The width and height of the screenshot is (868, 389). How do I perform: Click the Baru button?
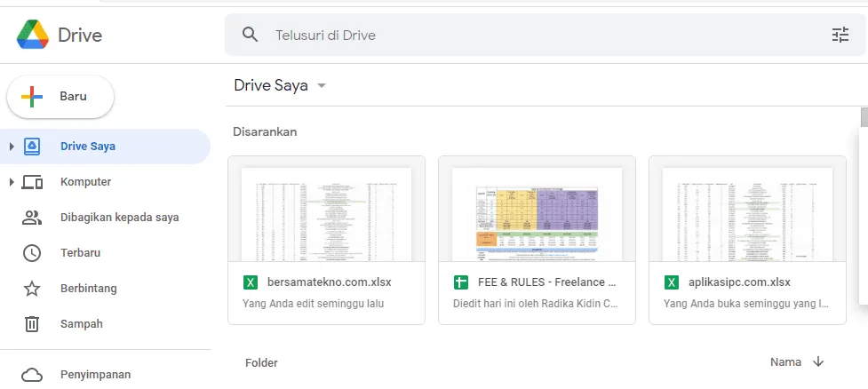coord(60,97)
